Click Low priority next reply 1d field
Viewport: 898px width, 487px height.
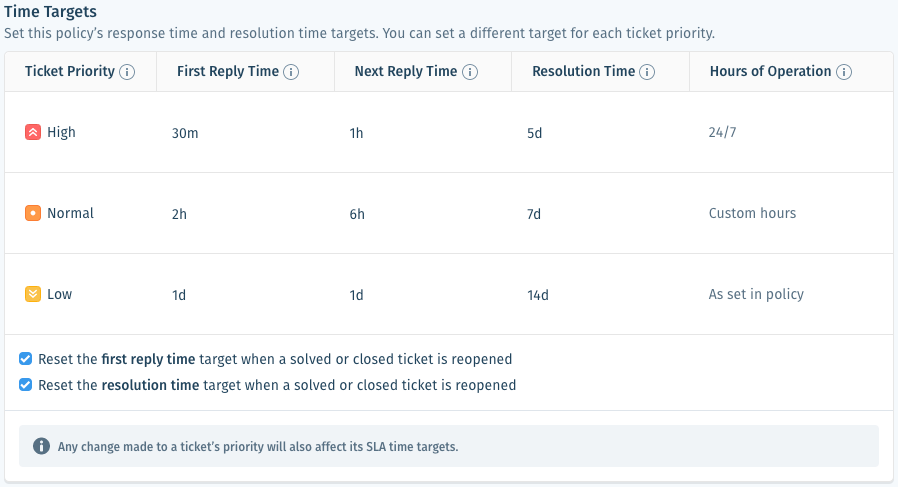(x=423, y=294)
